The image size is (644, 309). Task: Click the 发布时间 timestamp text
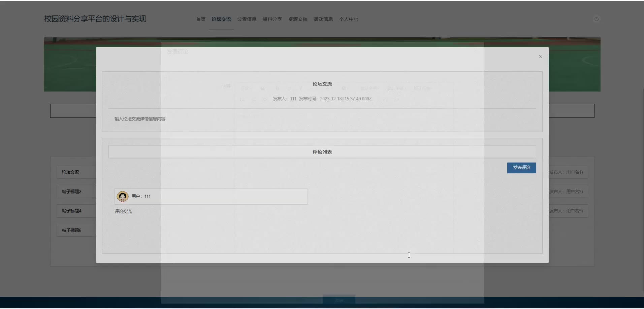tap(335, 99)
